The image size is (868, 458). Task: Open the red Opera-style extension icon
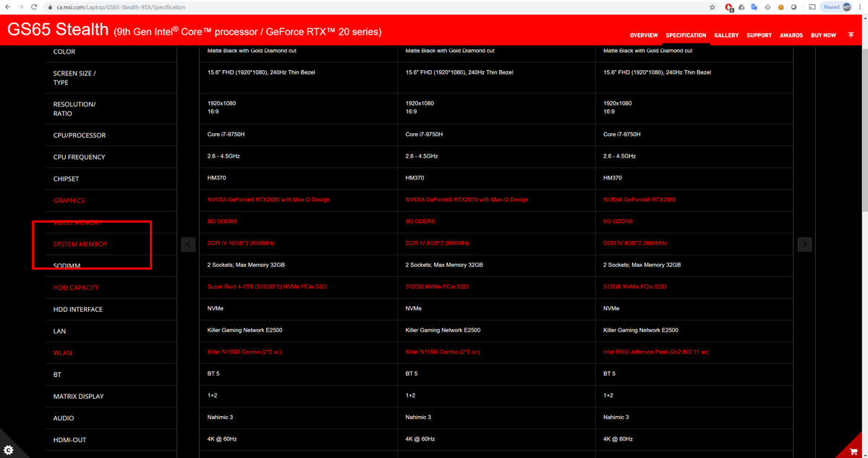[729, 7]
